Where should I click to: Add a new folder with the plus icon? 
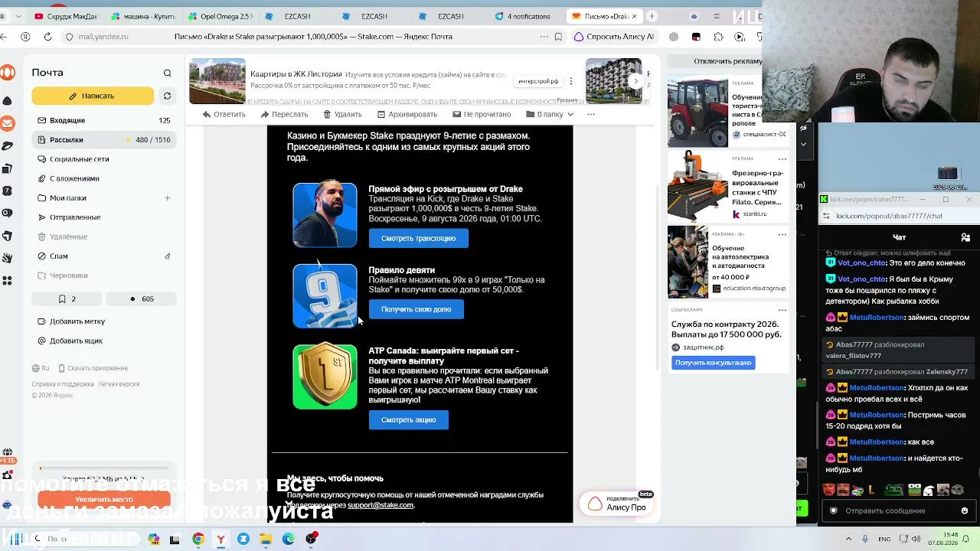(x=167, y=198)
